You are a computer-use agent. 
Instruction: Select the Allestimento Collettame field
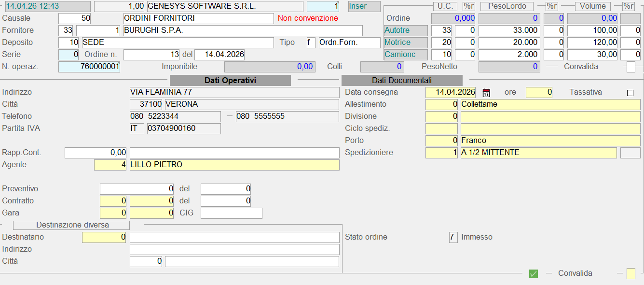pos(550,104)
